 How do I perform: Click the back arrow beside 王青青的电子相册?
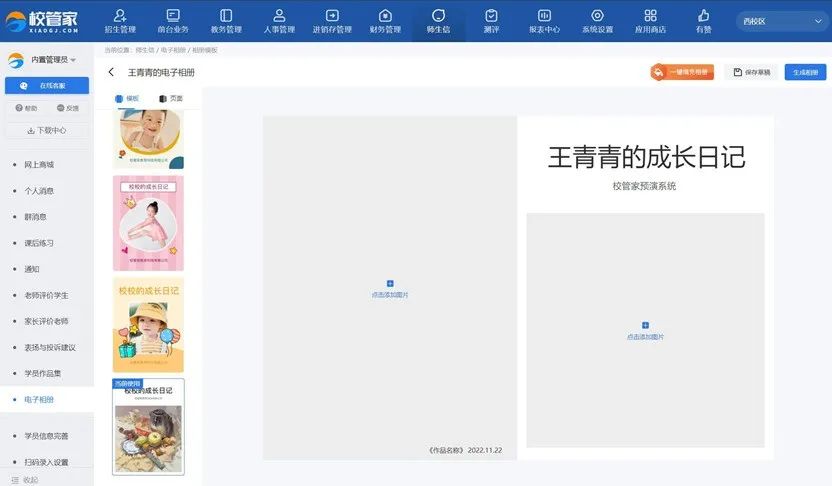(x=111, y=72)
